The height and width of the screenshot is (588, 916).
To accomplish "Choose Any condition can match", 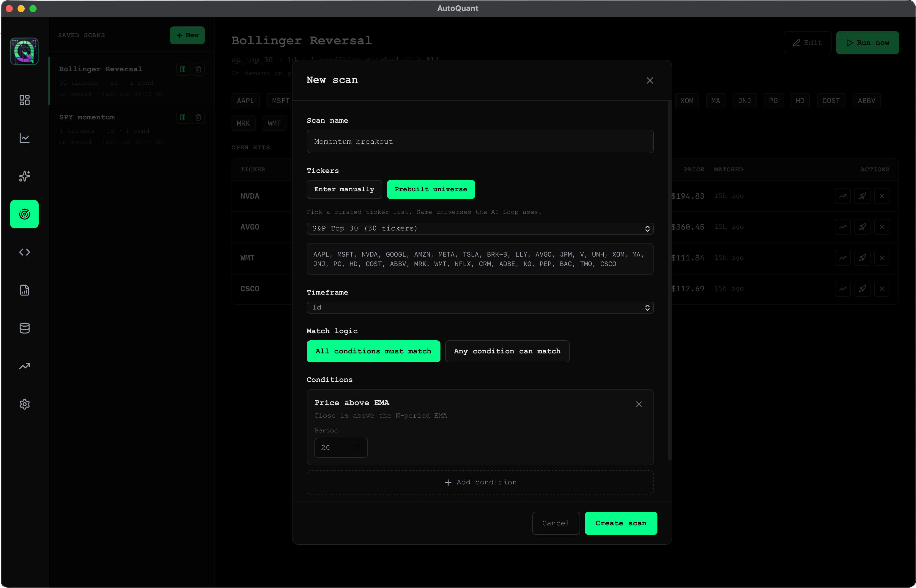I will point(507,351).
